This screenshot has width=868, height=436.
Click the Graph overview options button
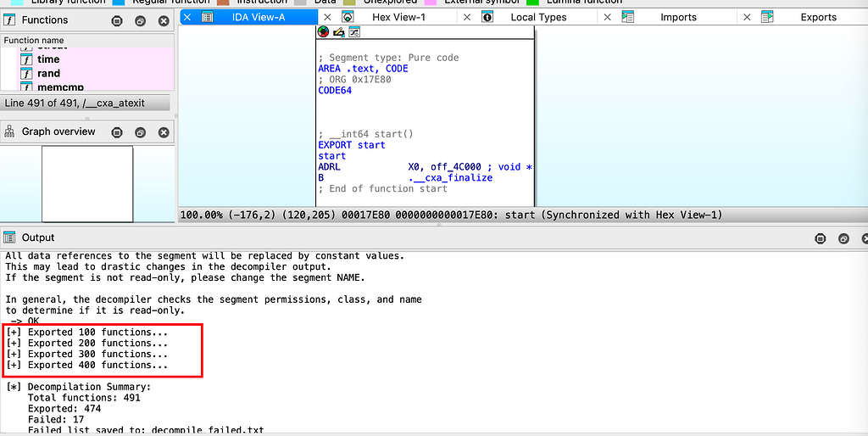(x=117, y=132)
